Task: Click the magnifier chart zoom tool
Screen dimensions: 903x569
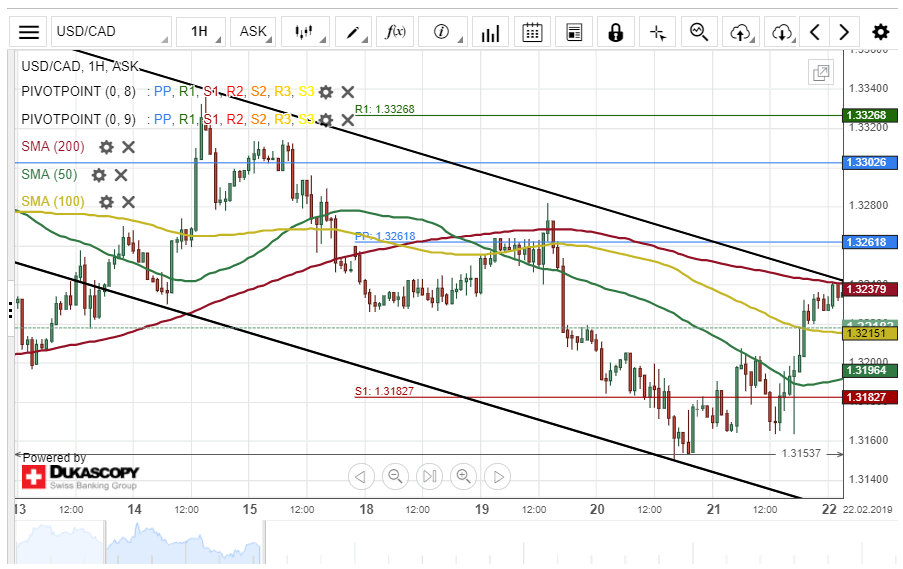Action: 699,32
